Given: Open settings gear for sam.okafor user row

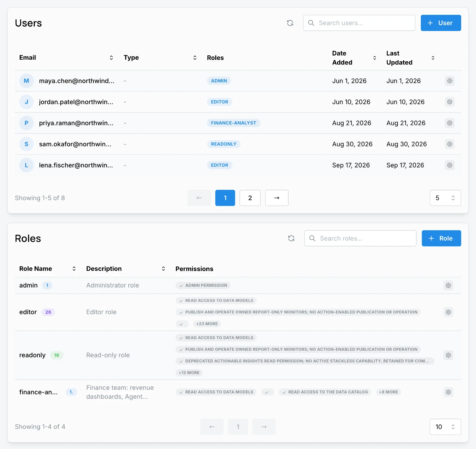Looking at the screenshot, I should pyautogui.click(x=450, y=144).
